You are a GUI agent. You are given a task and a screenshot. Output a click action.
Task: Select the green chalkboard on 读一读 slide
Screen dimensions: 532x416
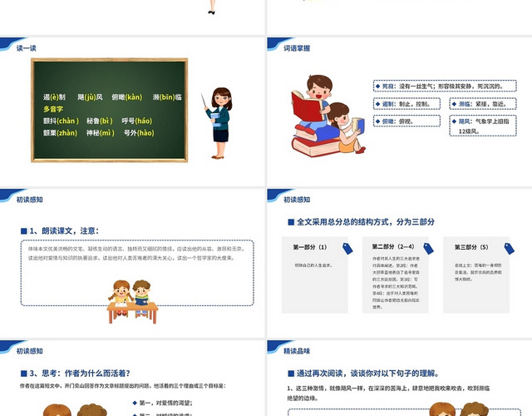pyautogui.click(x=109, y=111)
